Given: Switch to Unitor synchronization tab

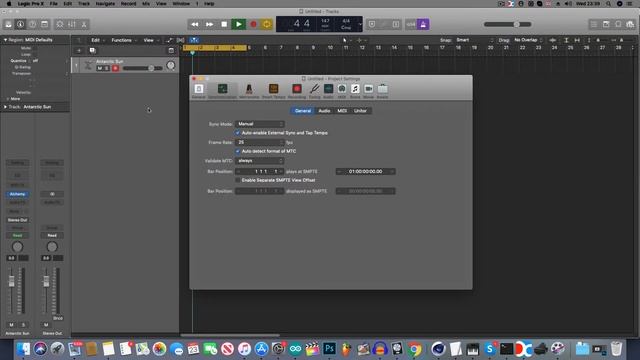Looking at the screenshot, I should tap(360, 111).
